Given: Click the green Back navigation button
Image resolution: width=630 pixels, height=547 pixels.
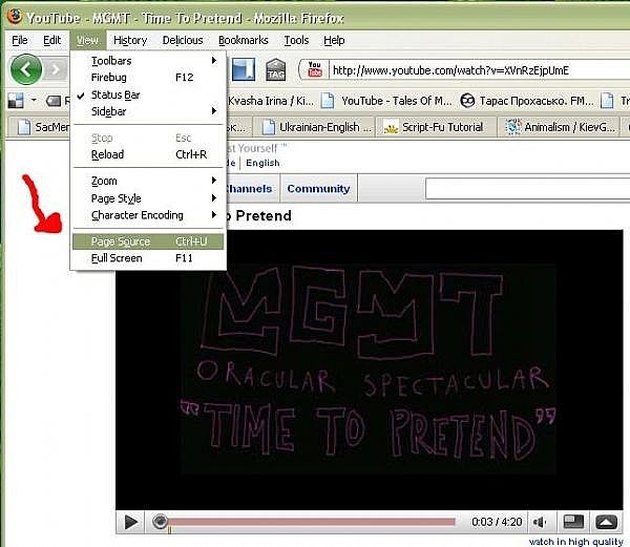Looking at the screenshot, I should (26, 70).
